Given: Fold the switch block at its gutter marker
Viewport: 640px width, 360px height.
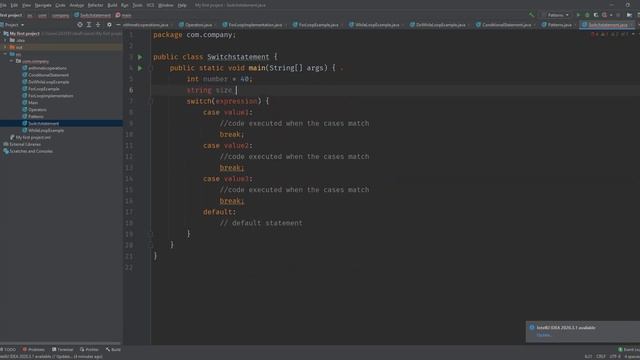Looking at the screenshot, I should pyautogui.click(x=151, y=101).
